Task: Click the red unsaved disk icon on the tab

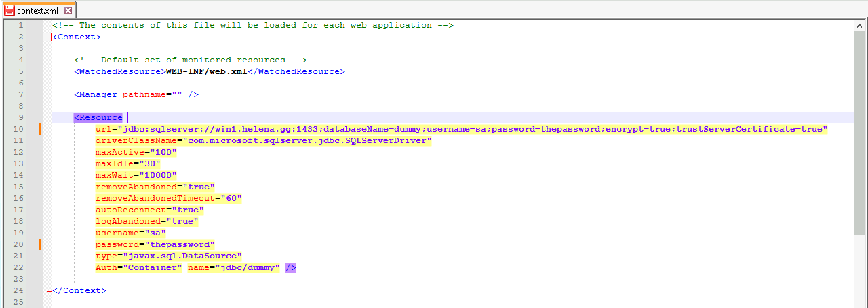Action: pos(9,10)
